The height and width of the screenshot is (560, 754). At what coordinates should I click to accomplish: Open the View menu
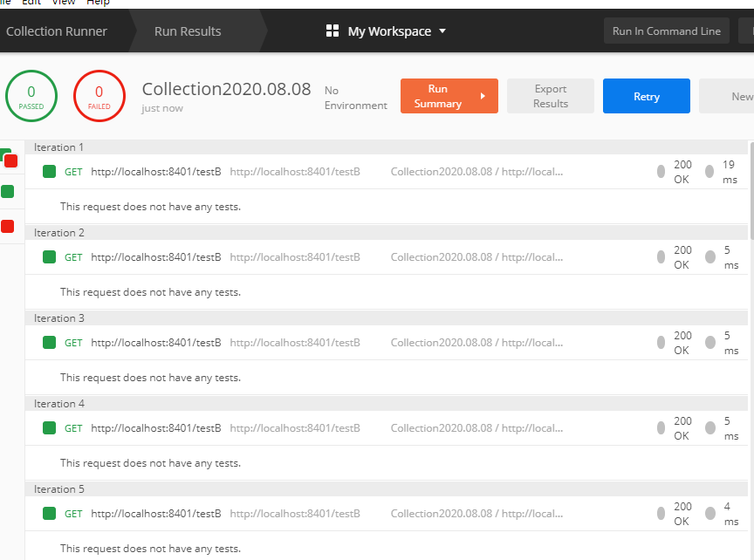[64, 3]
